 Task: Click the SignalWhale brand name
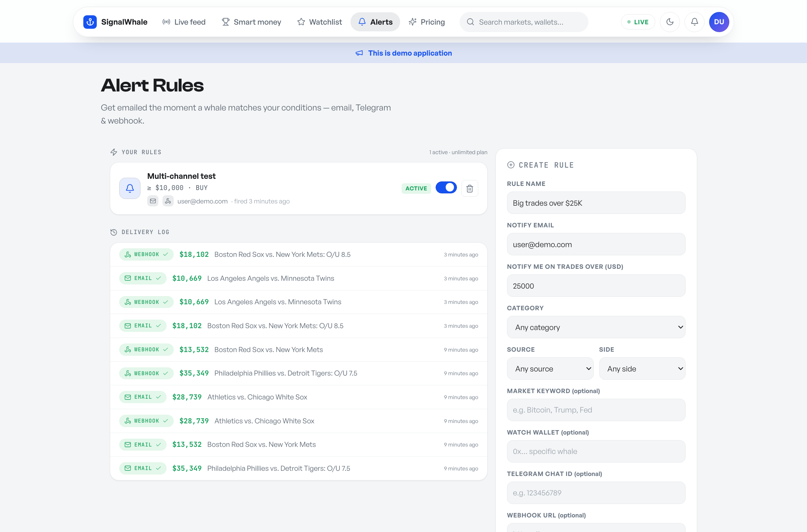tap(124, 22)
